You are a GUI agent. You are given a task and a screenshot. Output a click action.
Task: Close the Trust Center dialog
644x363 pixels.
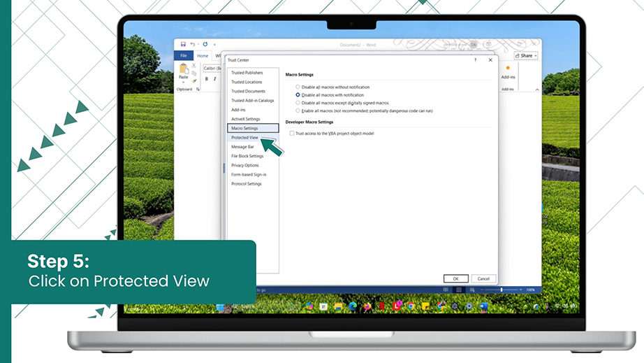490,60
